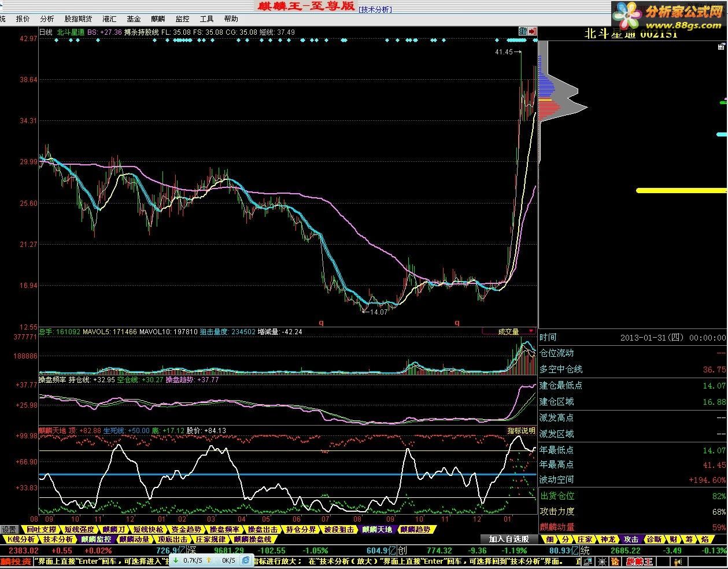
Task: Click the orange upload arrow icon
Action: point(209,560)
